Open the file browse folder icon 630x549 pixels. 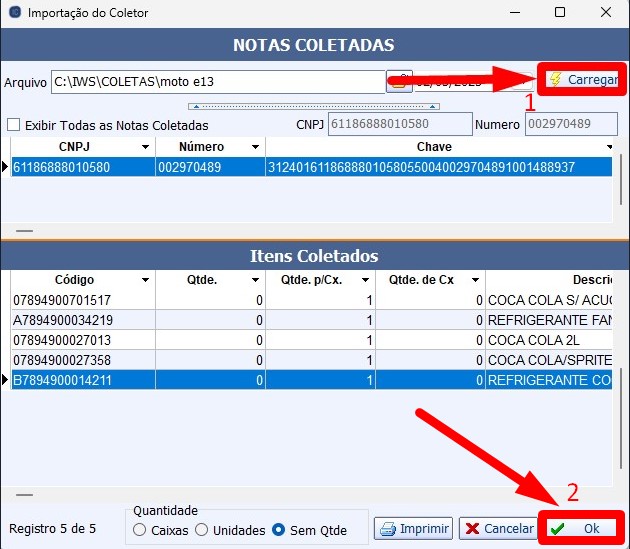(x=399, y=81)
